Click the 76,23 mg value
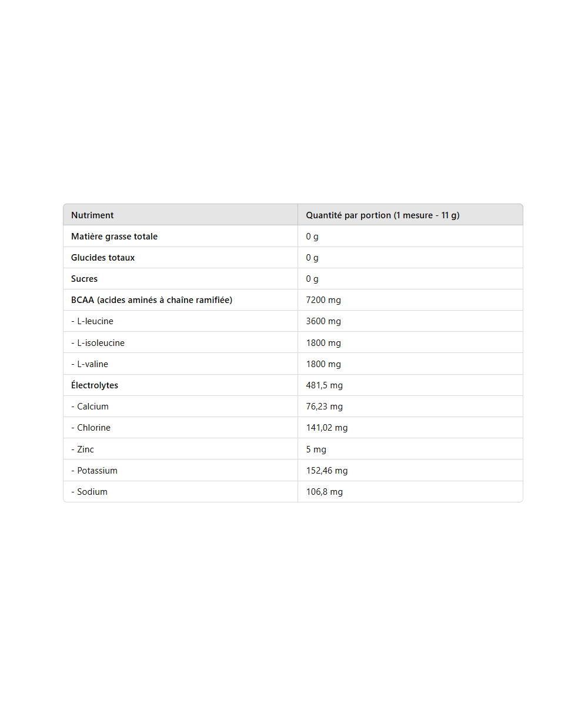This screenshot has height=706, width=588. (324, 407)
